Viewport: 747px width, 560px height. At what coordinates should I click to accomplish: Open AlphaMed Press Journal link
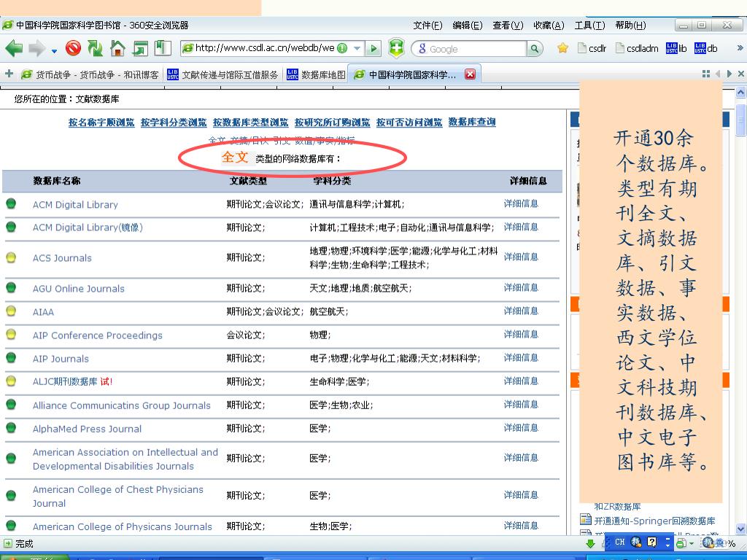point(88,429)
